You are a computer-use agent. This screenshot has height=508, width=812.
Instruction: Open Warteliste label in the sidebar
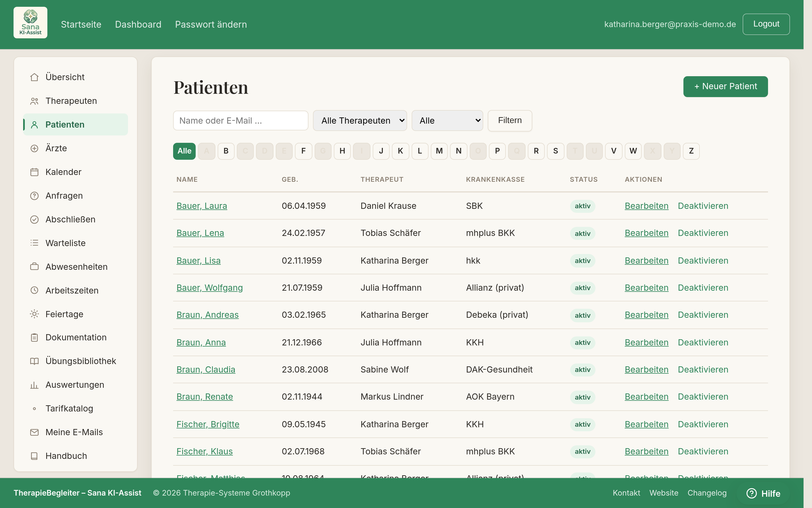coord(65,243)
